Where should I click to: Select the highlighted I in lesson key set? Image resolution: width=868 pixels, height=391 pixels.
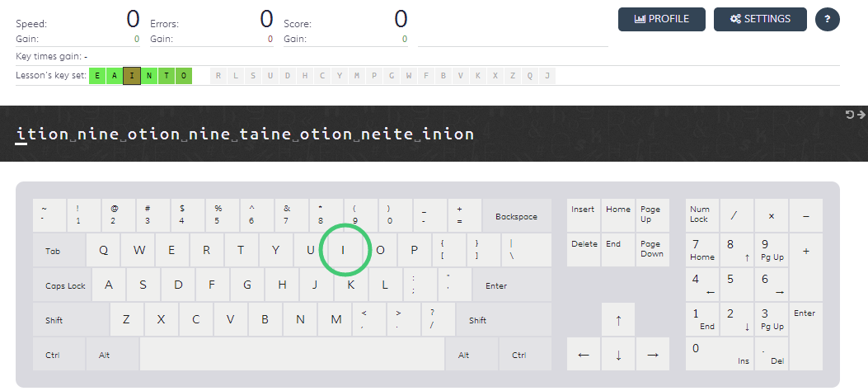(x=132, y=77)
